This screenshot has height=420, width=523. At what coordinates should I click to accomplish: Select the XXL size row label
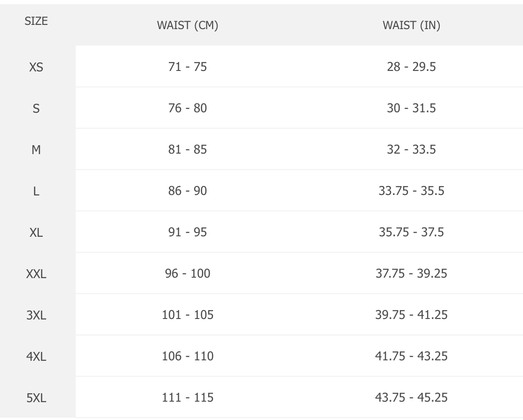pos(36,274)
